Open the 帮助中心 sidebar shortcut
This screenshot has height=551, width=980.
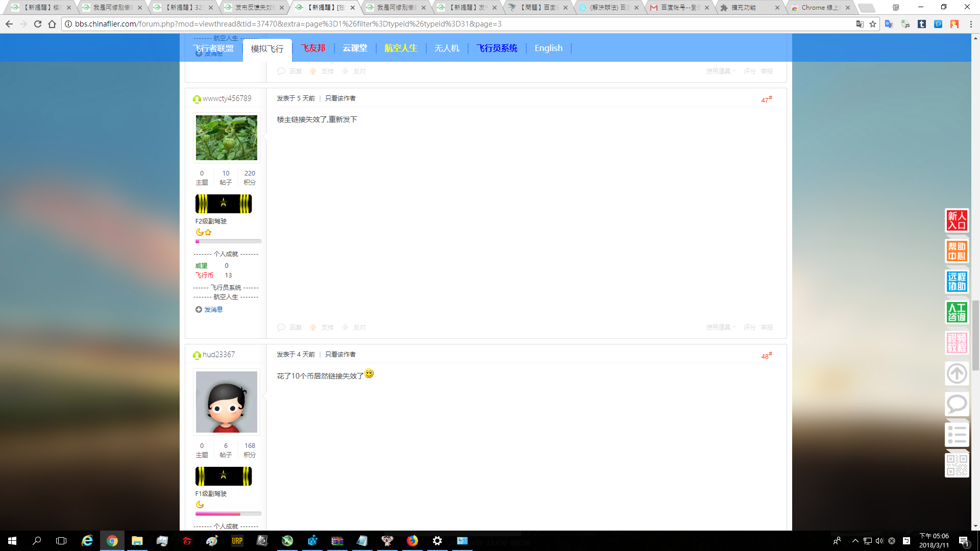click(957, 251)
